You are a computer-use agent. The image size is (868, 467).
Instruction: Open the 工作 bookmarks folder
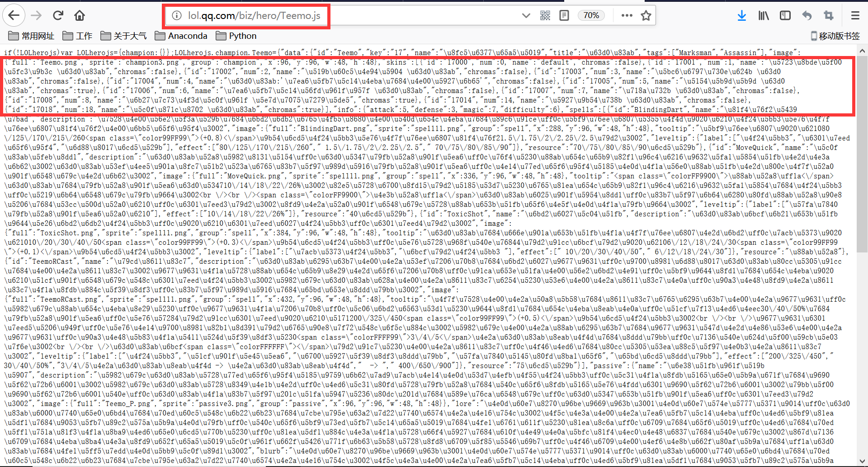point(77,36)
